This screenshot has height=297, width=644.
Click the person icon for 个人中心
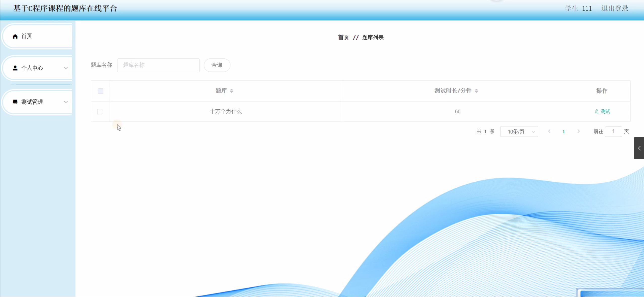(15, 68)
